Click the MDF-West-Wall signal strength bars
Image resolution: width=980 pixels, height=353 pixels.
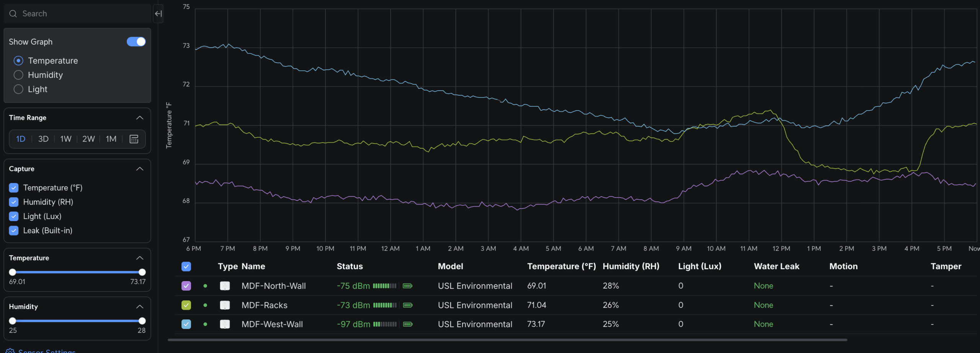[385, 324]
